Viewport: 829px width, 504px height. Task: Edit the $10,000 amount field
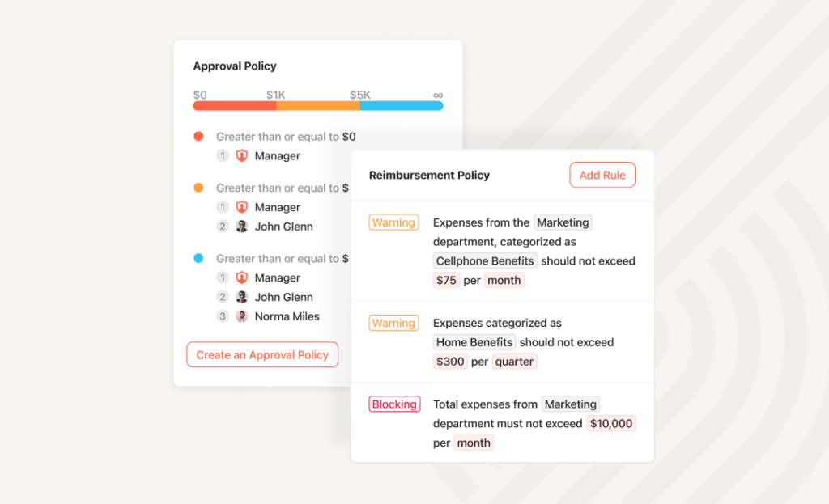[611, 424]
